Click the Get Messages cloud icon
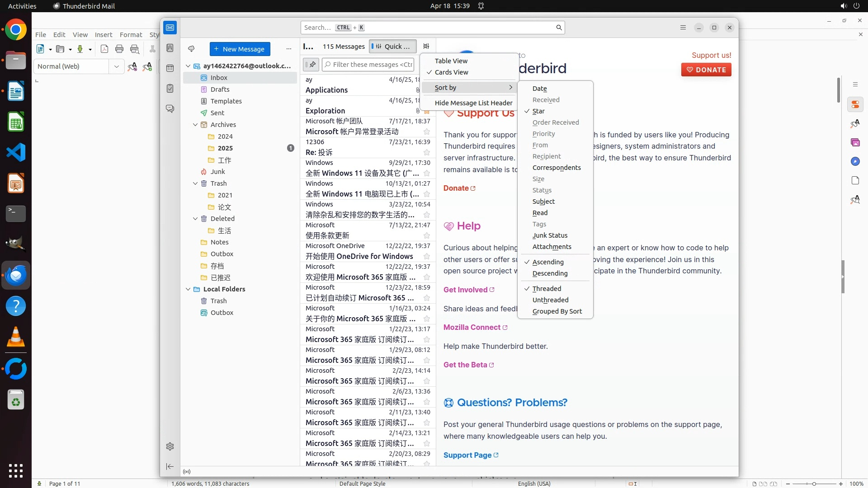 191,49
